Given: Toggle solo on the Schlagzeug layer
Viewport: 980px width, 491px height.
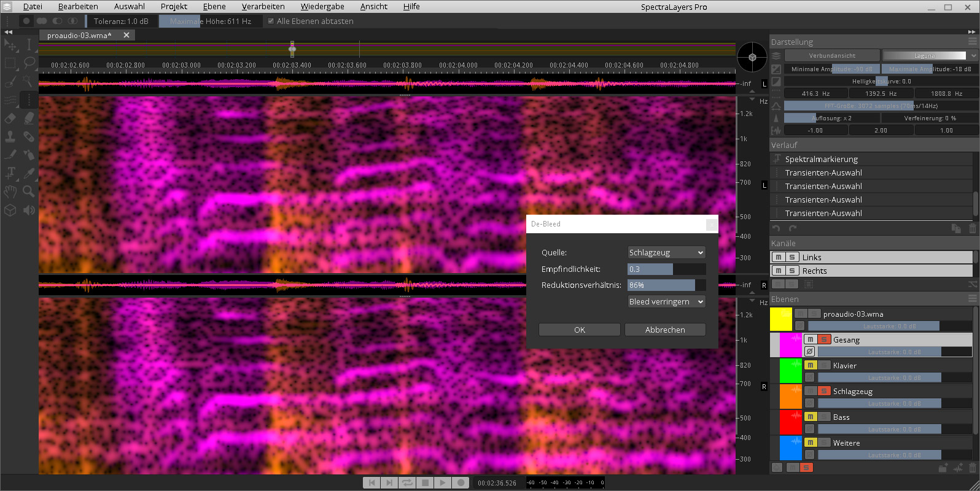Looking at the screenshot, I should point(824,391).
